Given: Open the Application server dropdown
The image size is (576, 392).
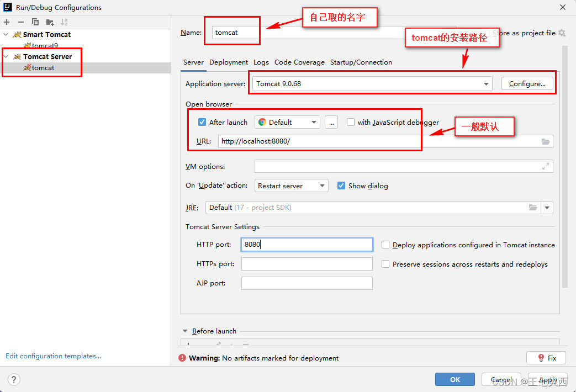Looking at the screenshot, I should 486,84.
